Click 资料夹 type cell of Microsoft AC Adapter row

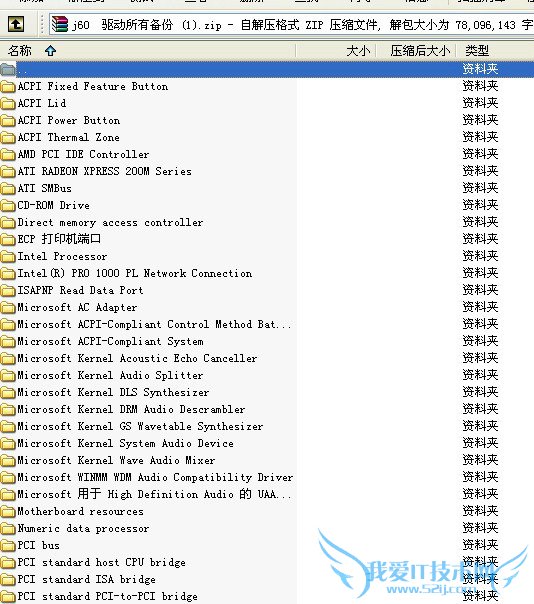[x=480, y=307]
